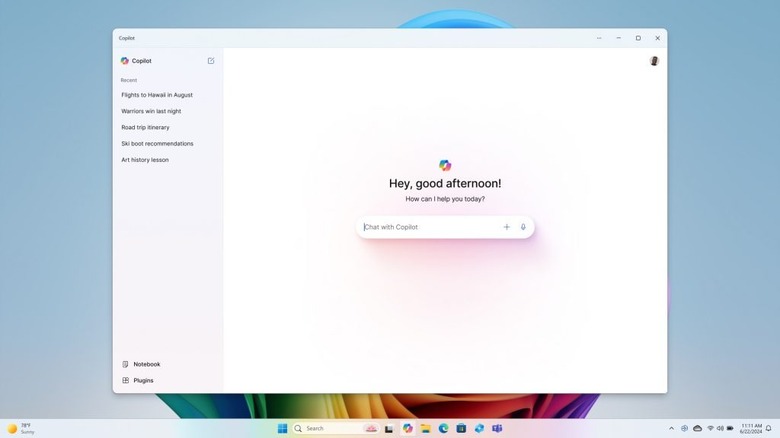The height and width of the screenshot is (438, 780).
Task: Maximize the Copilot window
Action: (638, 38)
